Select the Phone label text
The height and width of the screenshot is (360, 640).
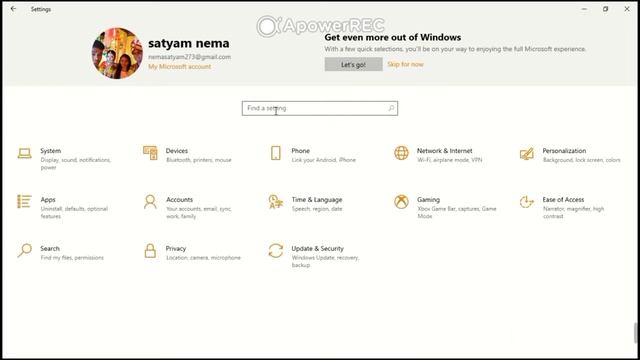[300, 151]
